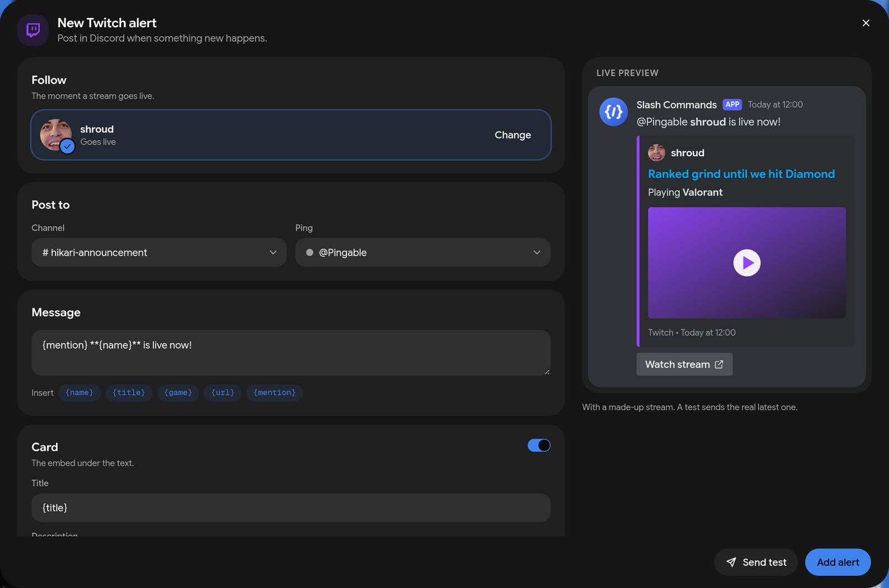Change the followed streamer

[x=513, y=135]
